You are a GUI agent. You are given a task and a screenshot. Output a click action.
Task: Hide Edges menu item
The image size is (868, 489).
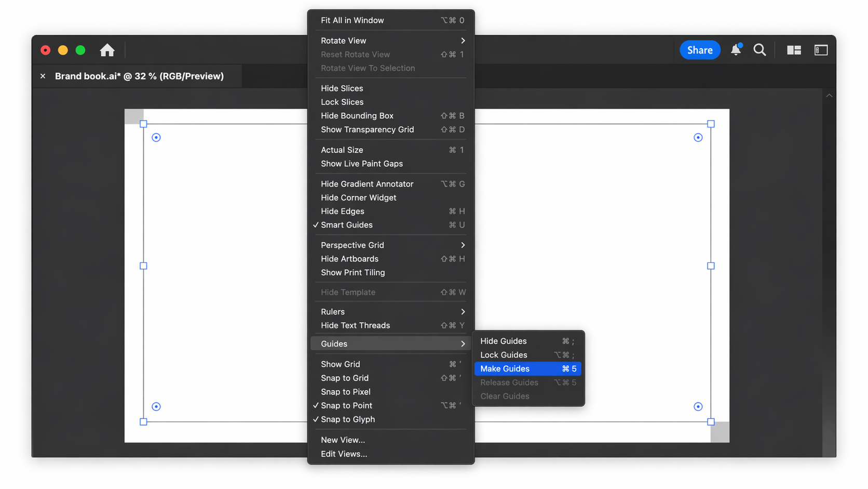390,211
